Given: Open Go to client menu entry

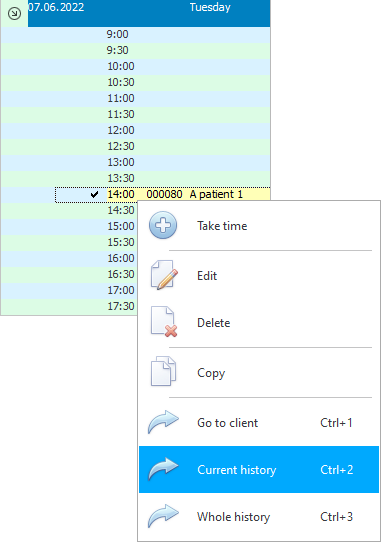Looking at the screenshot, I should coord(259,422).
